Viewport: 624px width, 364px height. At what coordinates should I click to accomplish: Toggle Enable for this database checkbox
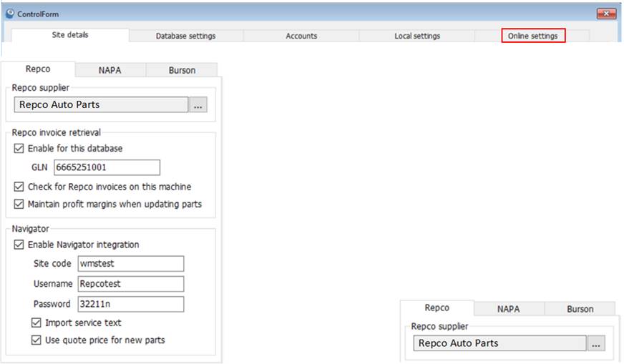click(19, 149)
